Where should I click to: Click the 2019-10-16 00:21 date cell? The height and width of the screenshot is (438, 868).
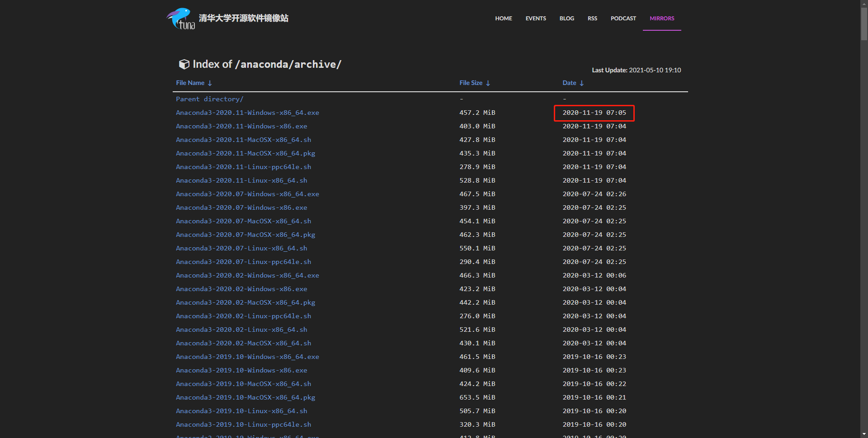pyautogui.click(x=594, y=397)
